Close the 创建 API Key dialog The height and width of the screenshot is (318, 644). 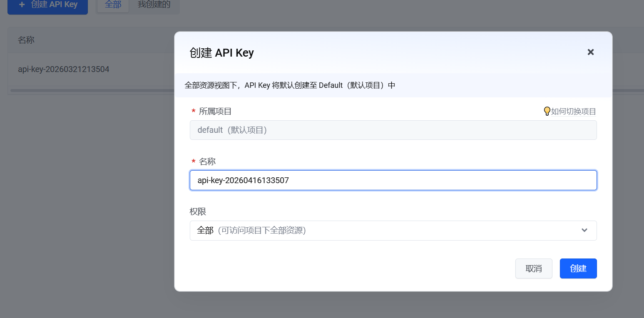pyautogui.click(x=590, y=52)
